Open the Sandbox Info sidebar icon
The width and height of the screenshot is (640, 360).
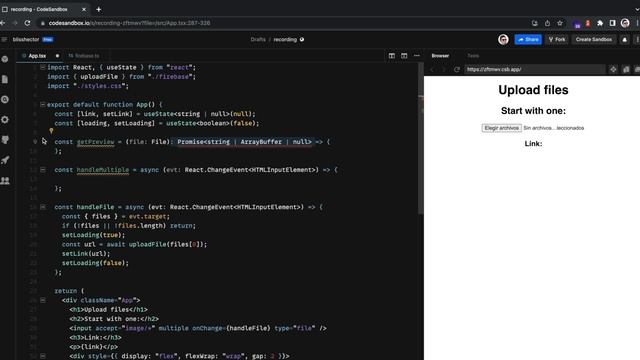[5, 59]
